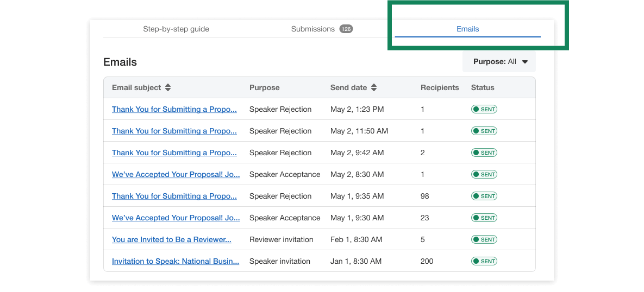This screenshot has height=292, width=644.
Task: Click SENT status badge for May 2, 1:23 PM email
Action: pos(484,109)
